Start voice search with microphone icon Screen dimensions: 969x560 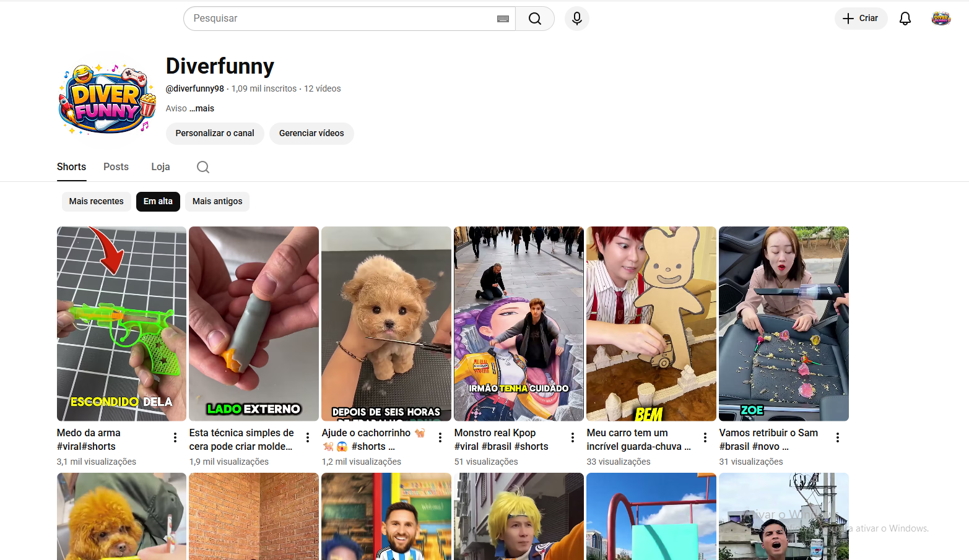[576, 19]
